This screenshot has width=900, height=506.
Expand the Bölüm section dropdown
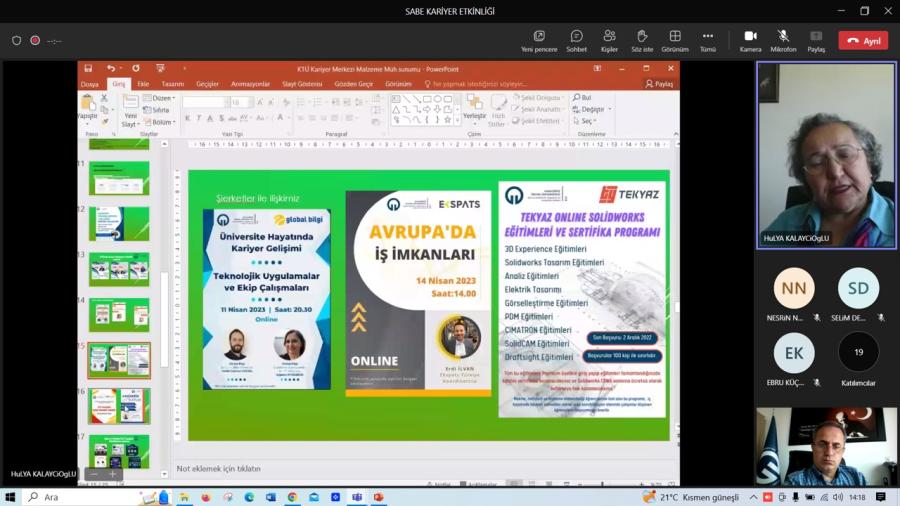(160, 122)
